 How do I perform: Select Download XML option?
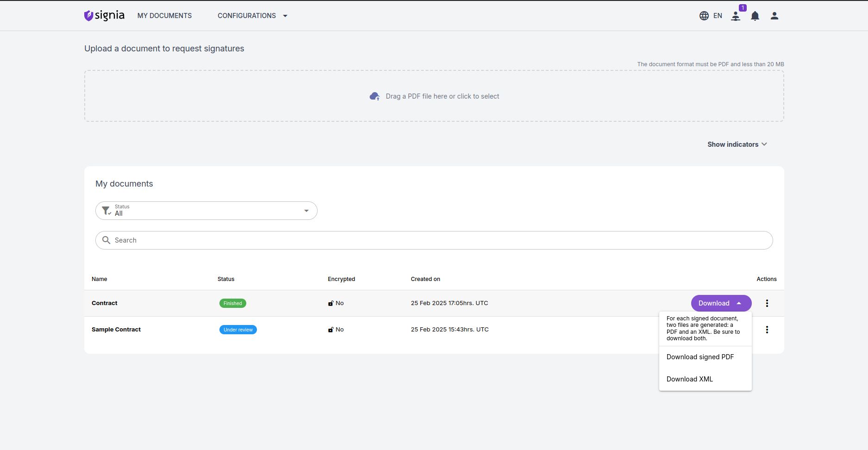pyautogui.click(x=689, y=379)
